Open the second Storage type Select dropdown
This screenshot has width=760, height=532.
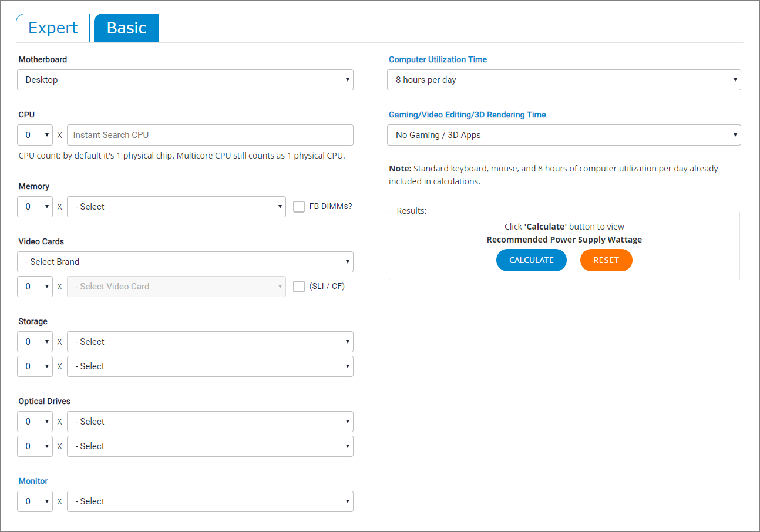point(210,366)
